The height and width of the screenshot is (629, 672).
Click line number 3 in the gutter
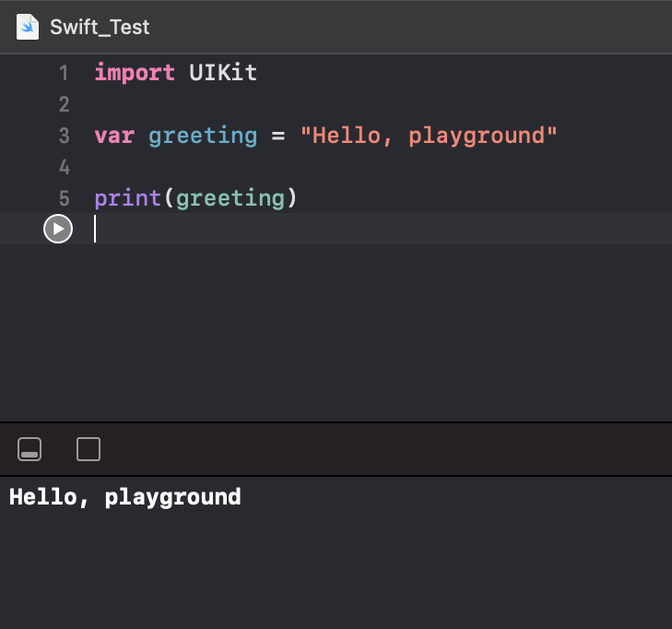click(x=64, y=136)
